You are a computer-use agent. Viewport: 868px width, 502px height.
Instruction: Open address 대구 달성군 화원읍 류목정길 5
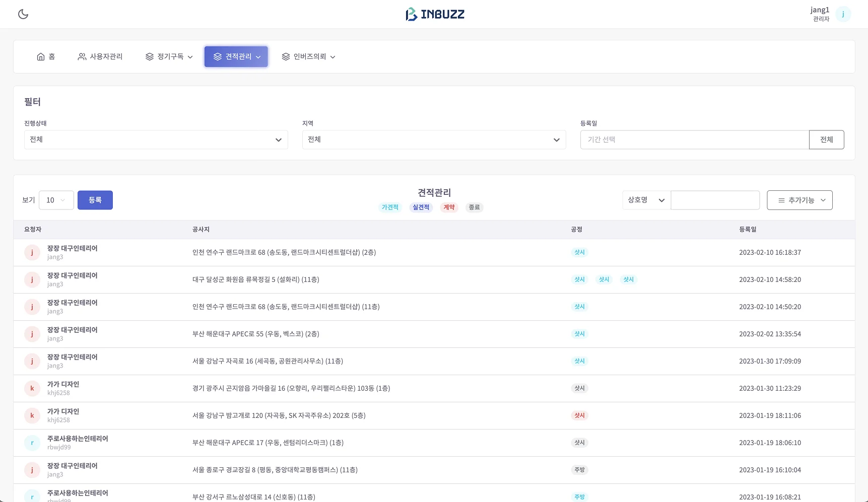[256, 279]
